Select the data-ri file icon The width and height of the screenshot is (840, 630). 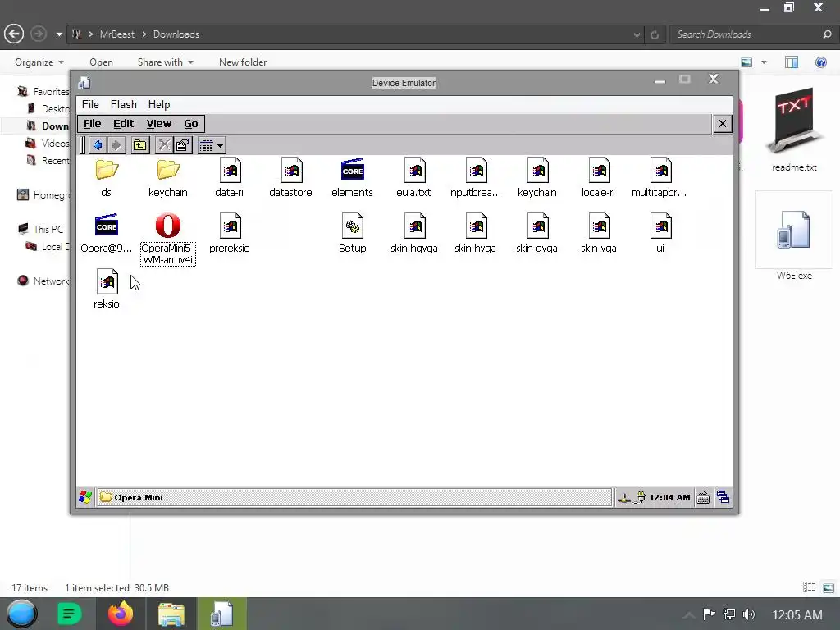[230, 171]
